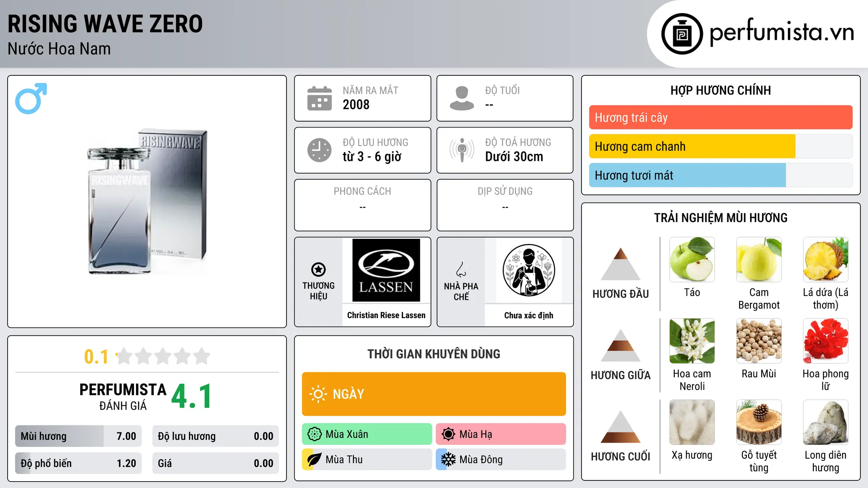The width and height of the screenshot is (868, 488).
Task: Click the Hương đầu top-note pyramid icon
Action: click(x=621, y=264)
